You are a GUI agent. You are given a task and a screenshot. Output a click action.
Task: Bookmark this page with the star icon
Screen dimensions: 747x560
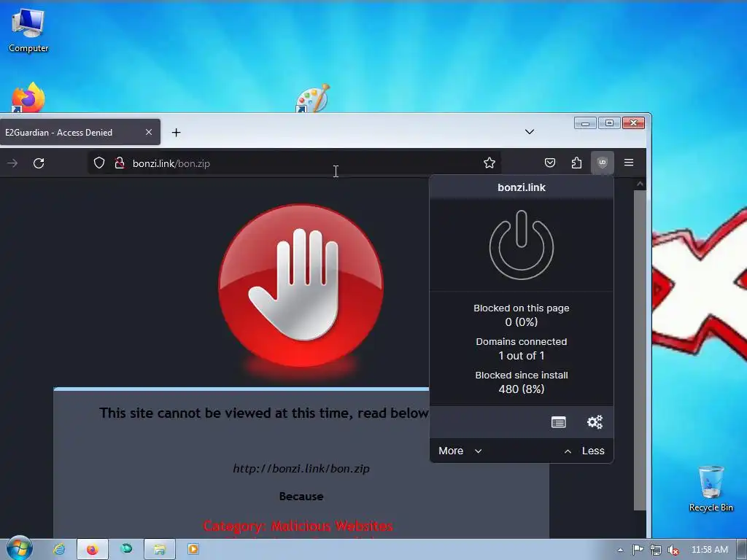(489, 163)
